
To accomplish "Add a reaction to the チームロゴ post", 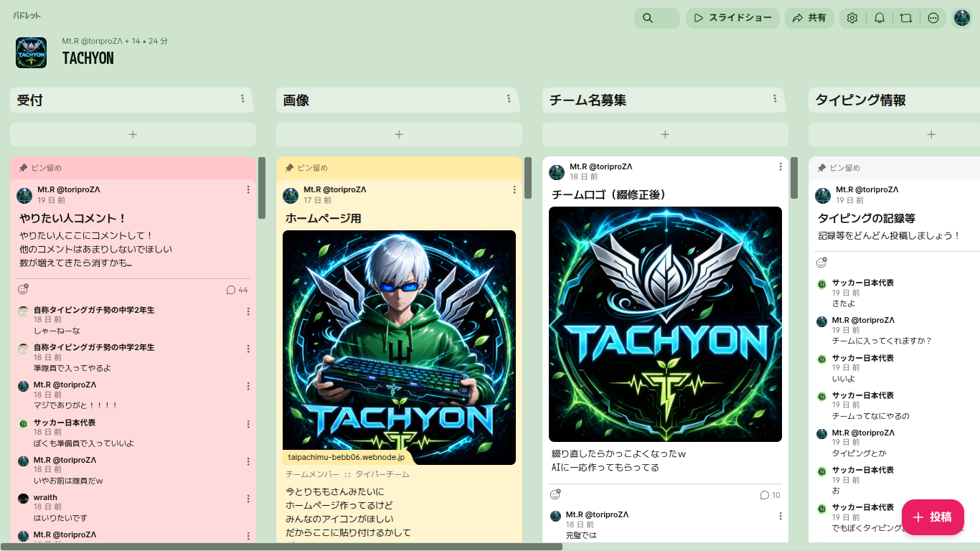I will (555, 494).
